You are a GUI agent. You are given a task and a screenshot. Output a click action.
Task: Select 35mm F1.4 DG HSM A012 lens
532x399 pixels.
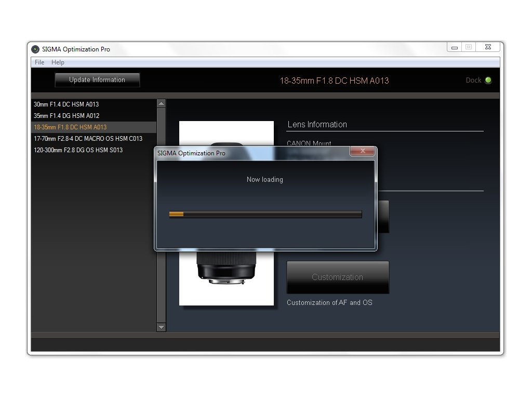pos(94,116)
